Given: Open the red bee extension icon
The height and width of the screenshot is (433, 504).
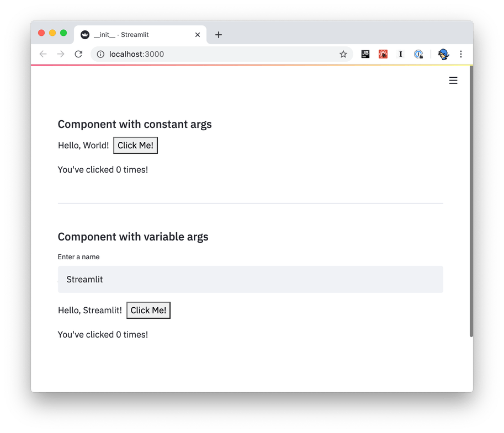Looking at the screenshot, I should point(383,54).
